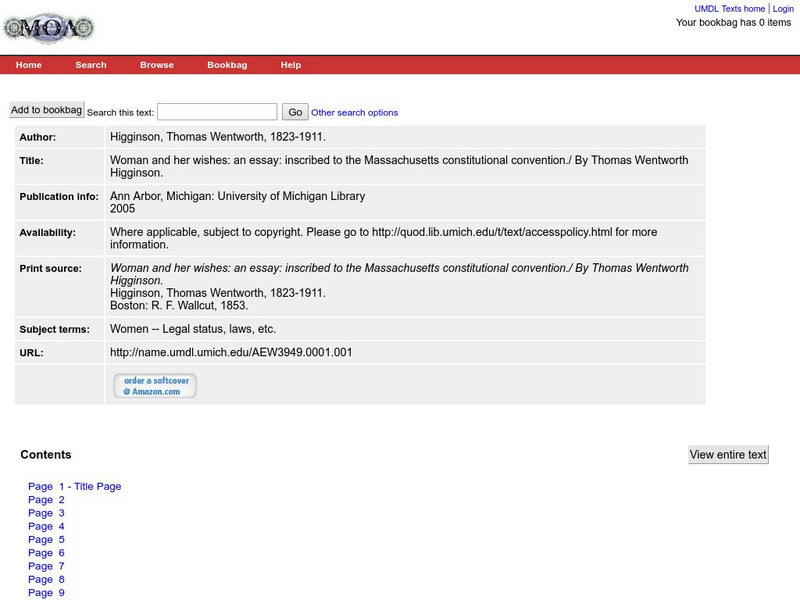Click the subject term Women -- Legal status, laws, etc.
Screen dimensions: 800x600
pyautogui.click(x=193, y=329)
